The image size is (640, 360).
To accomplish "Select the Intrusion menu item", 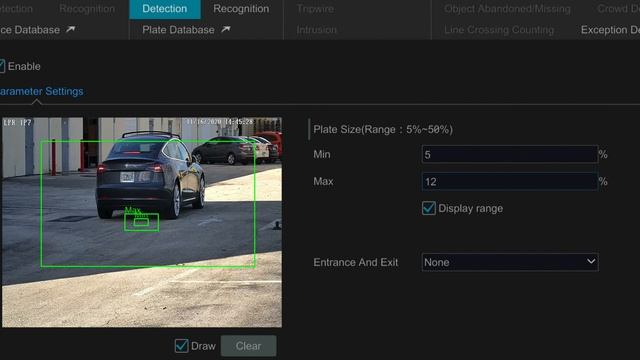I will coord(317,30).
